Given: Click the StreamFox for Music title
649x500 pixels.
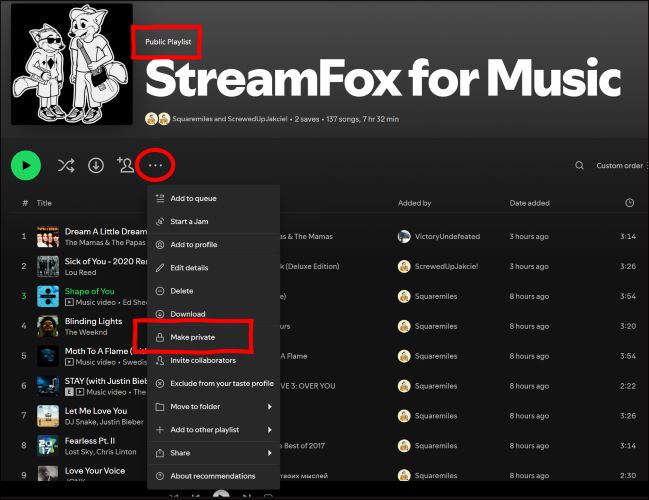Looking at the screenshot, I should pos(383,79).
